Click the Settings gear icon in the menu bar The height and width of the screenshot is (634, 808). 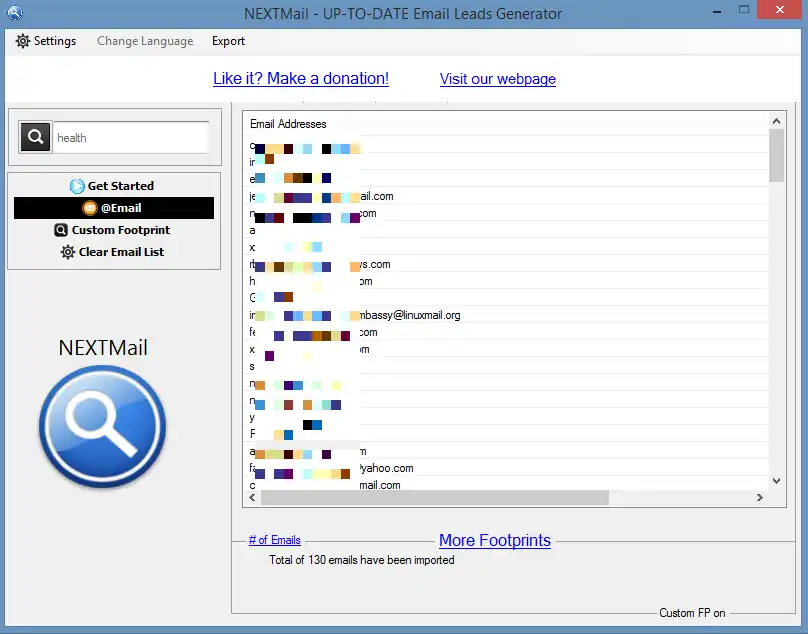coord(23,41)
